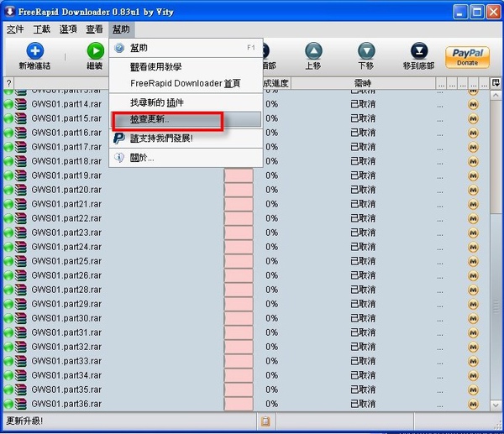Image resolution: width=504 pixels, height=434 pixels.
Task: Expand the 選項 options menu
Action: point(68,29)
